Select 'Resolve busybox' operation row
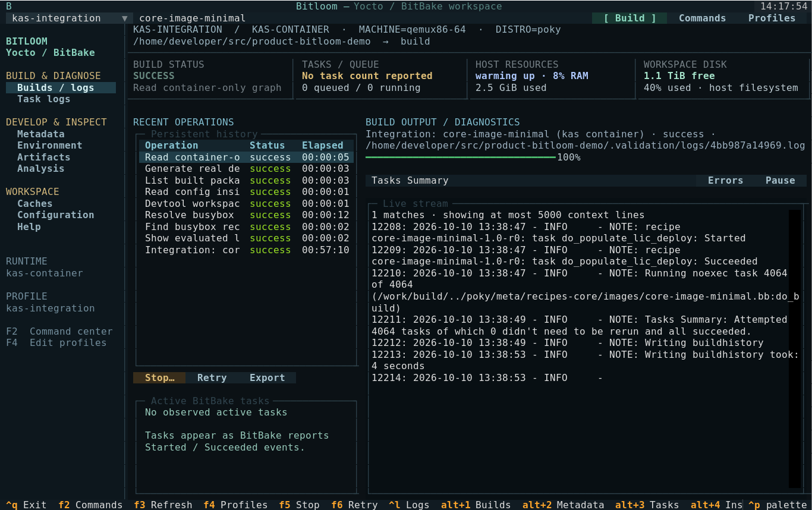This screenshot has height=510, width=812. (x=246, y=215)
